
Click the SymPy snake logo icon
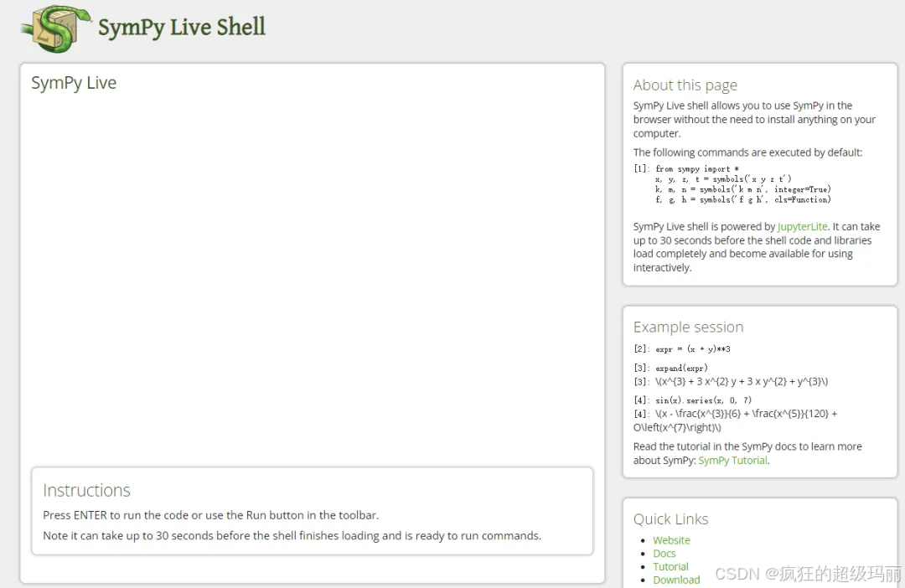coord(56,28)
